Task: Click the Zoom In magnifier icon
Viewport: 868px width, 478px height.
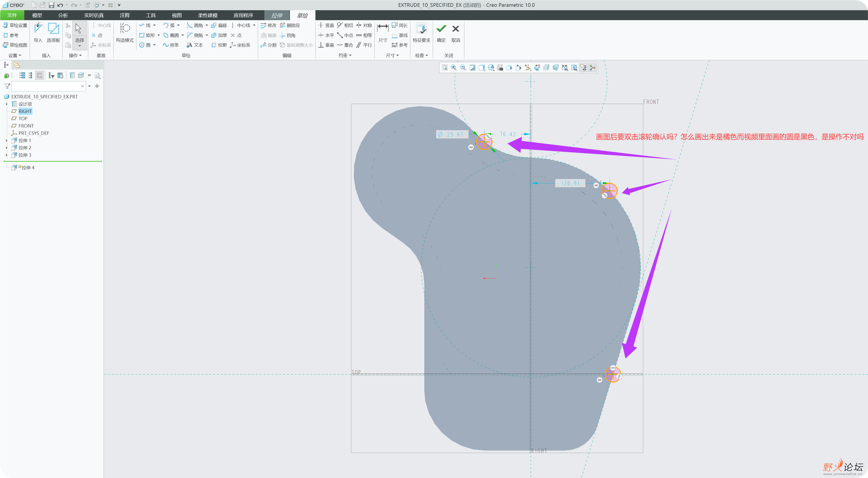Action: 454,68
